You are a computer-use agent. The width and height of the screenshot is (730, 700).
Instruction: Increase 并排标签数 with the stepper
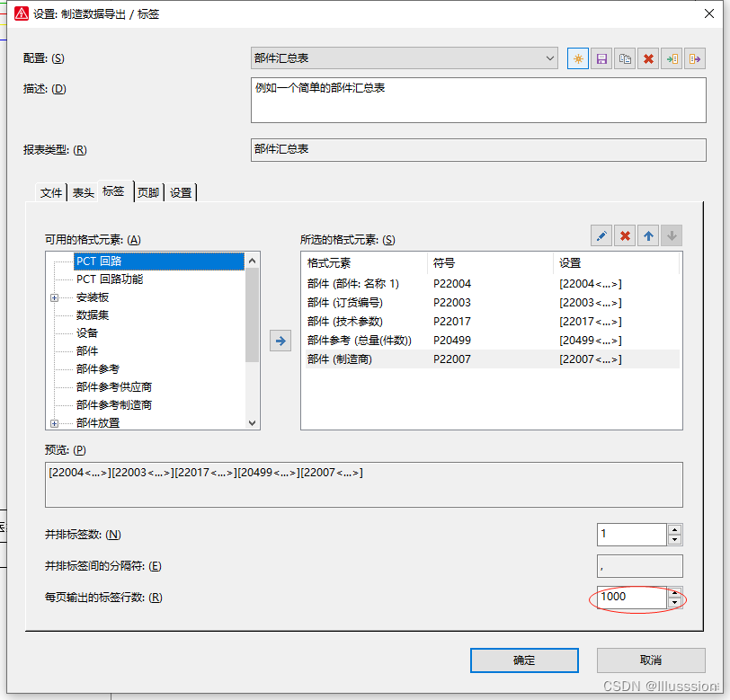pos(674,529)
